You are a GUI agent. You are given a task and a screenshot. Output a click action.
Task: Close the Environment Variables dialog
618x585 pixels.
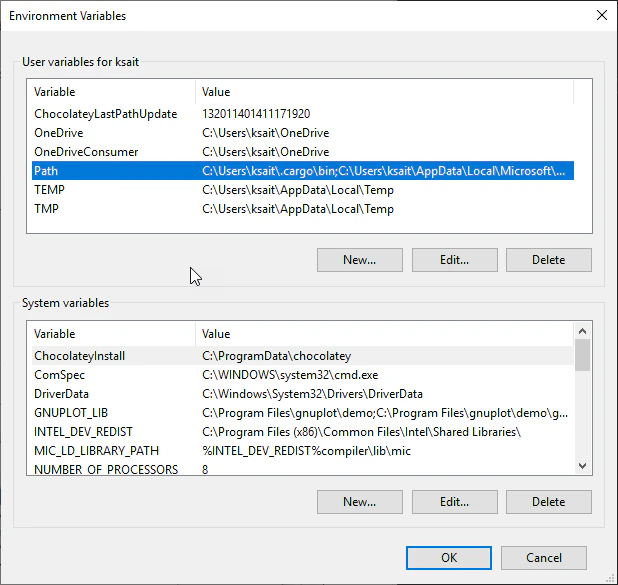pos(601,15)
